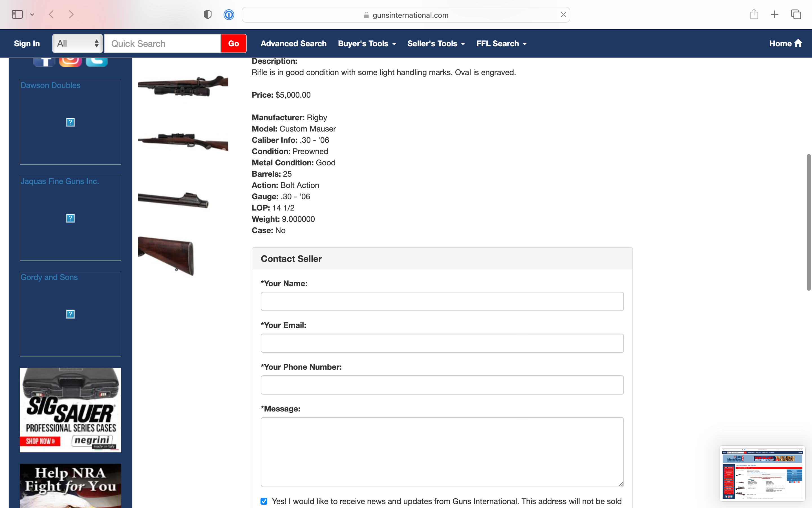Screen dimensions: 812x508
Task: Click Contact Seller heading
Action: tap(291, 259)
